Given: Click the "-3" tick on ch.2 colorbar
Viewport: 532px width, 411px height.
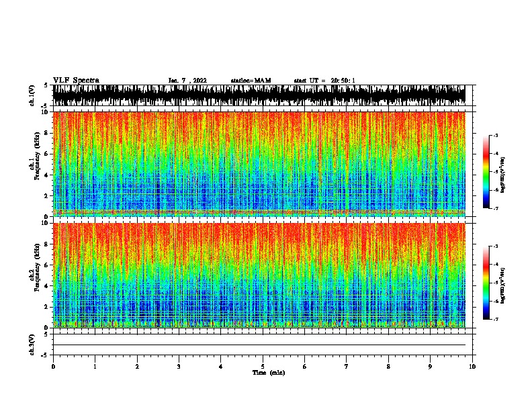Looking at the screenshot, I should pos(496,246).
